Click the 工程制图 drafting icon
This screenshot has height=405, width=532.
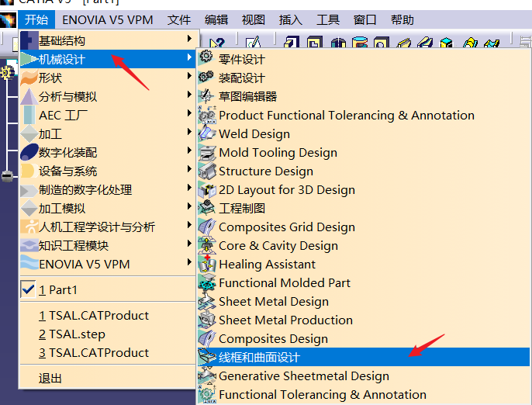pos(206,208)
